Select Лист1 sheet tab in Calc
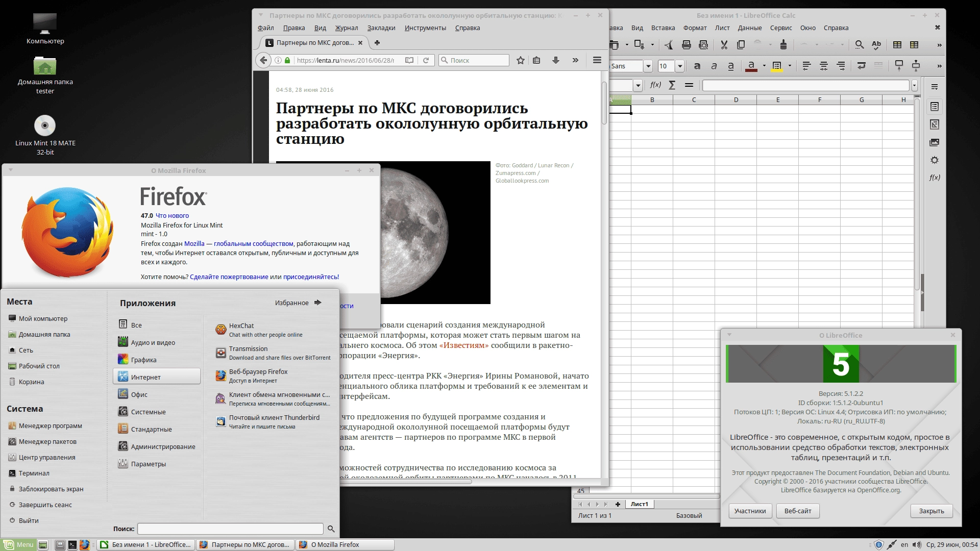The width and height of the screenshot is (980, 551). point(639,504)
